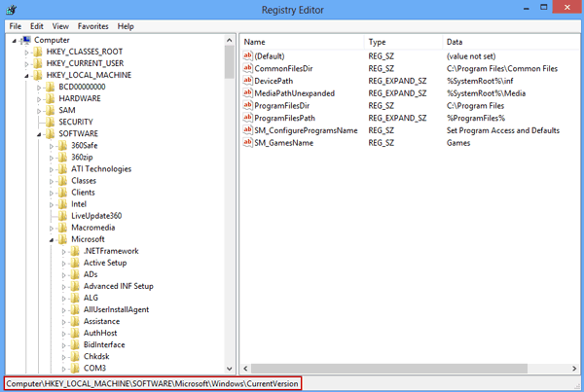Click the string icon beside SM_ConfigureProgramsName

click(x=247, y=130)
